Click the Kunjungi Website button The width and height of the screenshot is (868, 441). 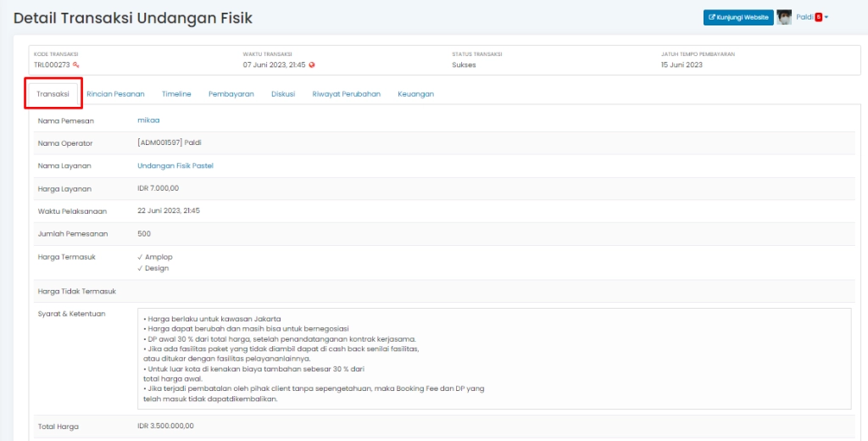point(738,17)
